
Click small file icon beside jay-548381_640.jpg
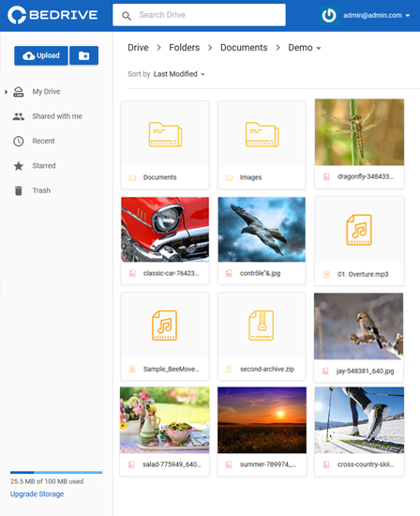[325, 371]
